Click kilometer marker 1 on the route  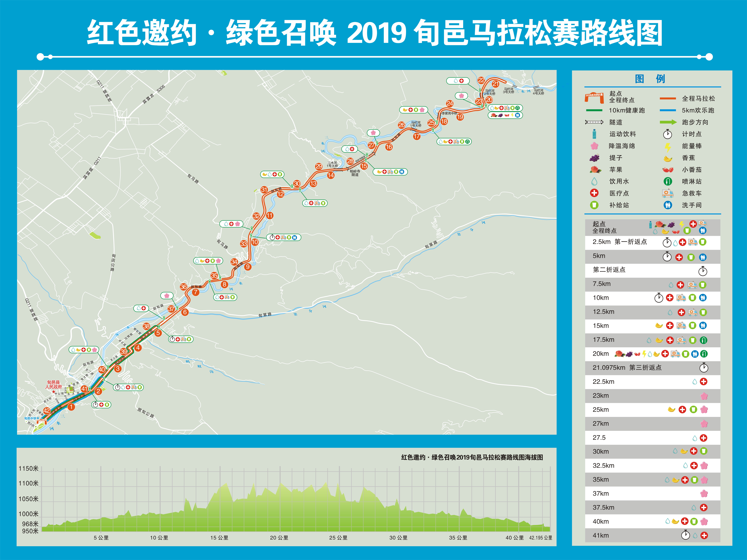71,407
